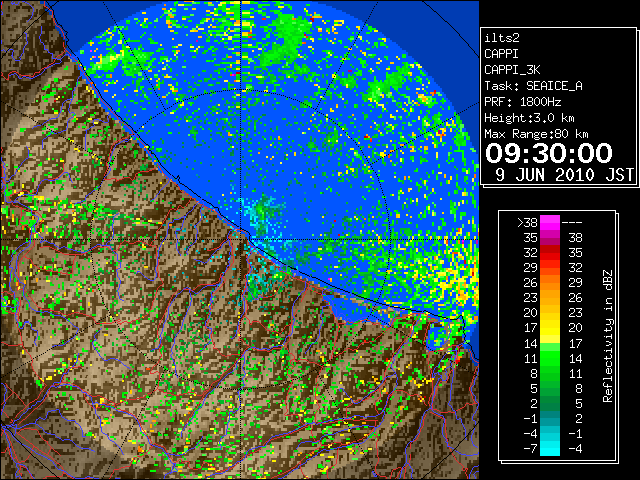Viewport: 640px width, 480px height.
Task: Click the '-7' legend value
Action: point(530,449)
